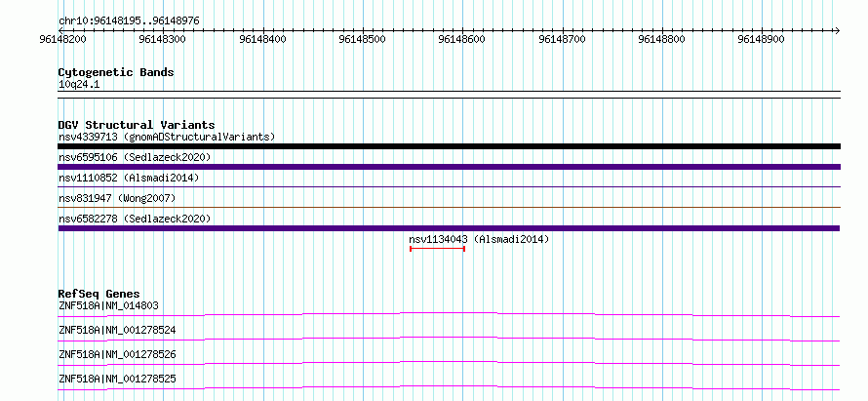868x401 pixels.
Task: Click ruler position 96148900
Action: 761,39
